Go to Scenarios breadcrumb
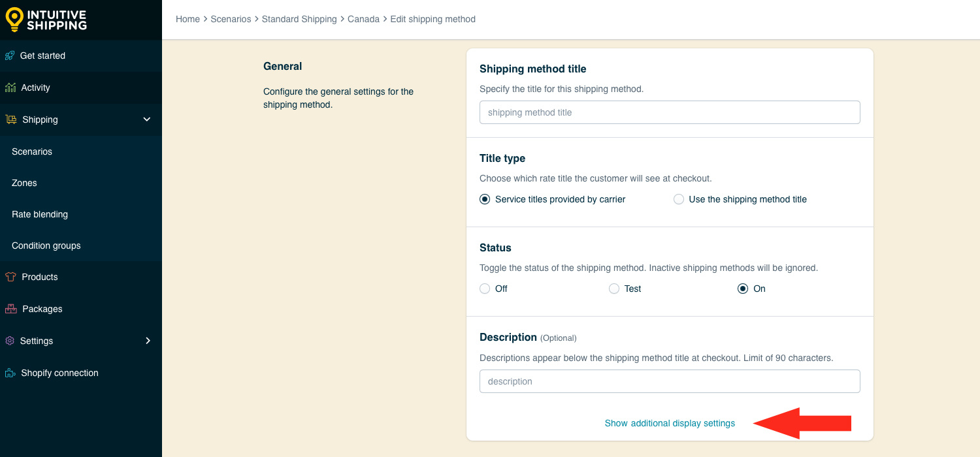The height and width of the screenshot is (457, 980). pyautogui.click(x=231, y=19)
